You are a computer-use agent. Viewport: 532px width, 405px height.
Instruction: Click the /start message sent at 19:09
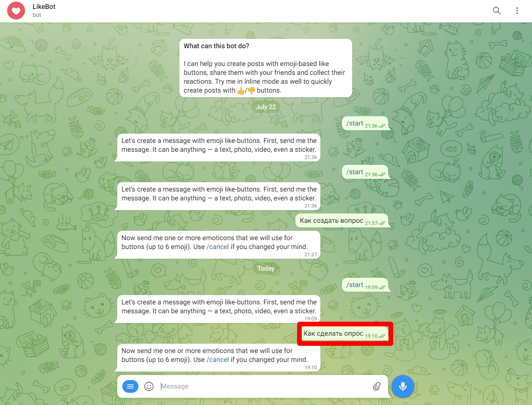point(365,285)
